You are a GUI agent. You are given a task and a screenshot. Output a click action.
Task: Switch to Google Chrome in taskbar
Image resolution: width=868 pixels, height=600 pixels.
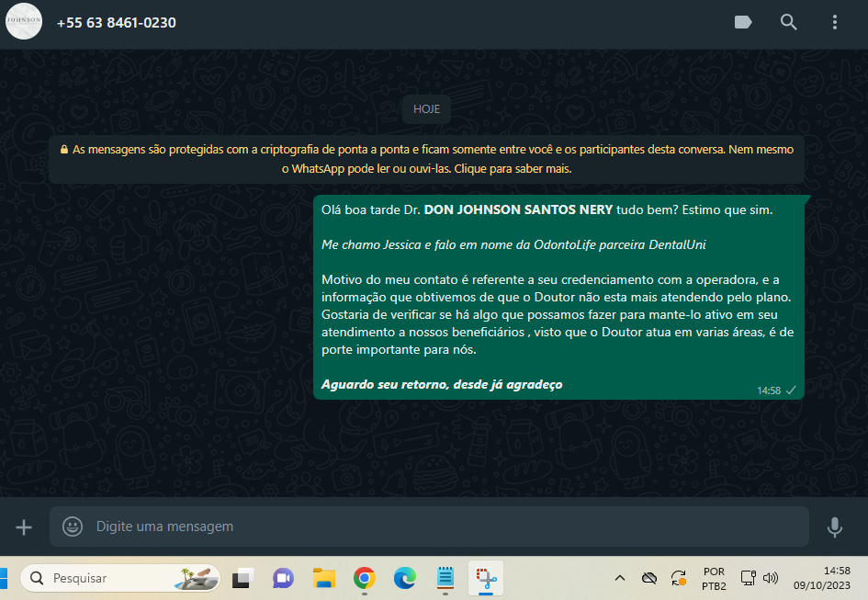tap(365, 578)
